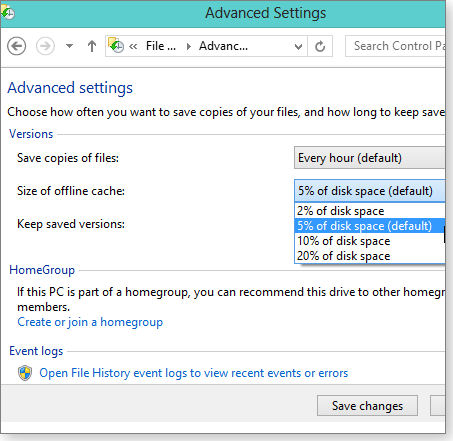
Task: Select the Advanc... breadcrumb segment
Action: click(x=223, y=46)
